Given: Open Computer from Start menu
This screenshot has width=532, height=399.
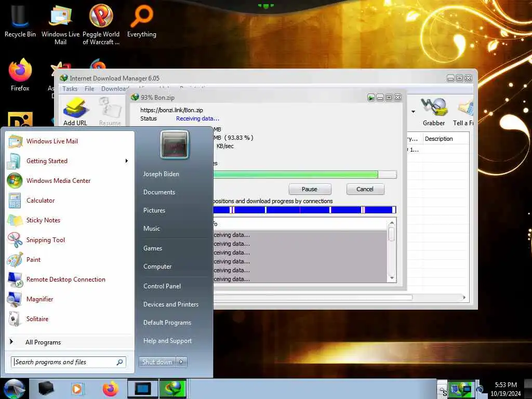Looking at the screenshot, I should [x=157, y=267].
